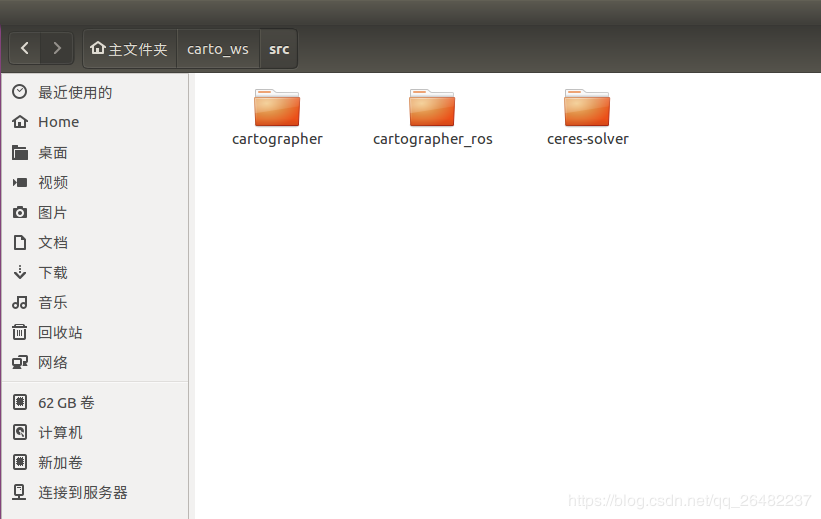Open 音乐 in the sidebar
The height and width of the screenshot is (519, 821).
click(53, 303)
